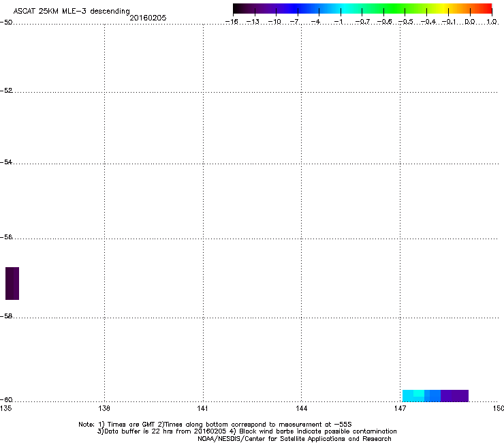The image size is (504, 443).
Task: Click the -0.1 color scale label
Action: point(449,22)
